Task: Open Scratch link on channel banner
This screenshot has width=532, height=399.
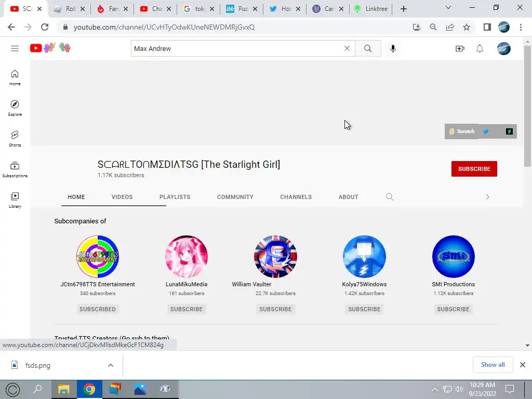Action: tap(462, 131)
